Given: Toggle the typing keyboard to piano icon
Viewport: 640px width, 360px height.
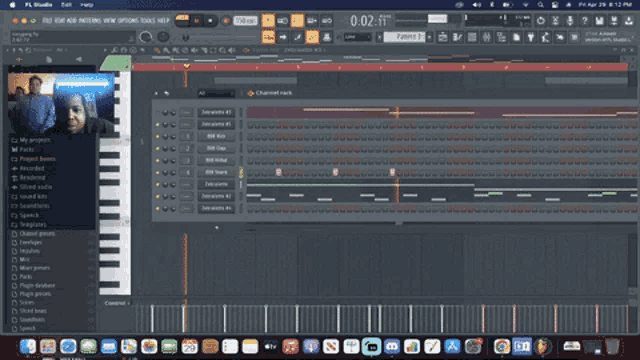Looking at the screenshot, I should coord(268,37).
